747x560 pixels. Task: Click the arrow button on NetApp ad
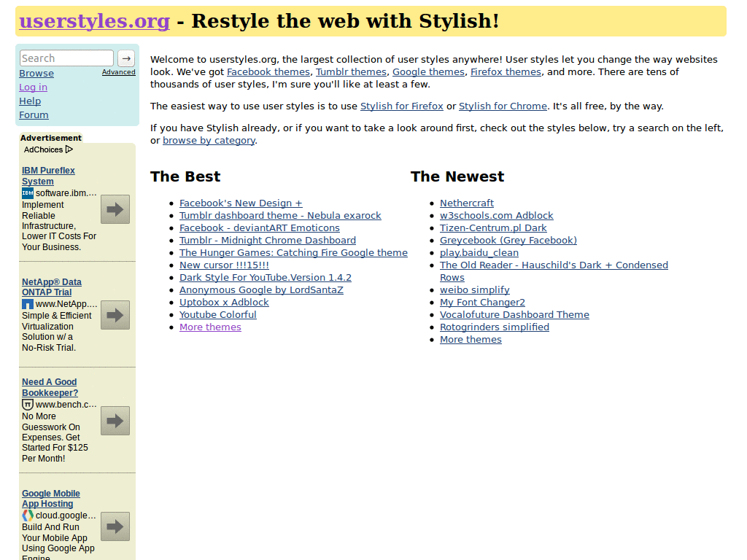pos(115,315)
